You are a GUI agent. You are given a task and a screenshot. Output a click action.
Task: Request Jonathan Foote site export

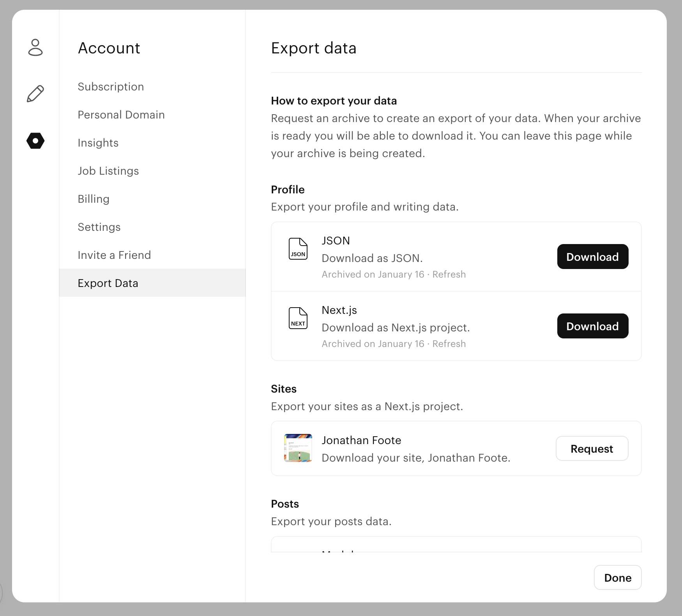[x=592, y=448]
